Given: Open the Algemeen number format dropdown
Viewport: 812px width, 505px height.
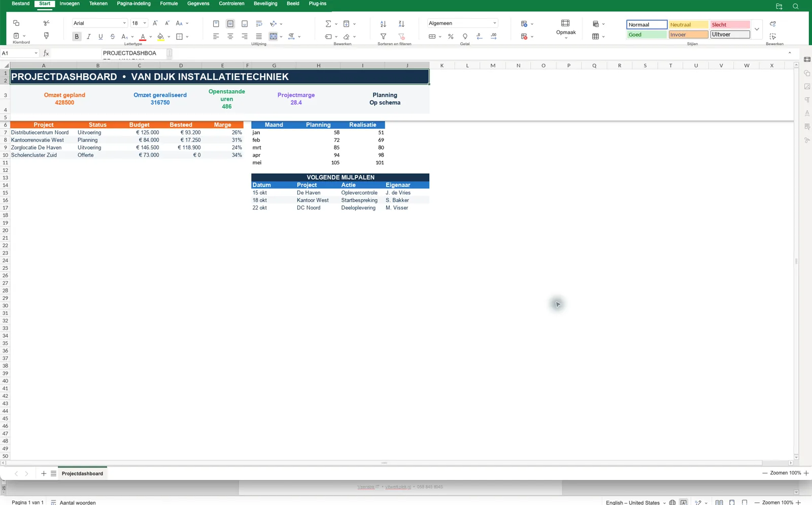Looking at the screenshot, I should click(x=495, y=23).
